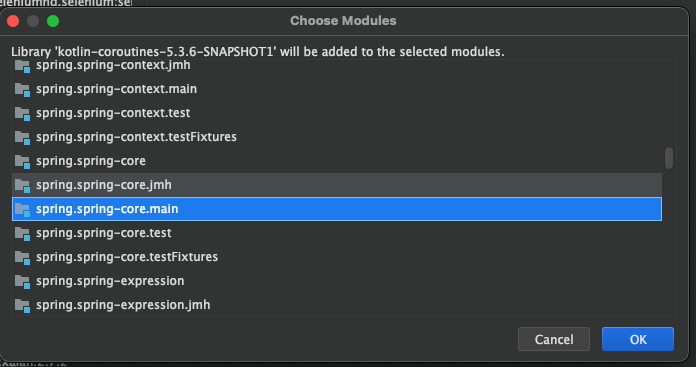This screenshot has width=696, height=367.
Task: Select spring.spring-context.testFixtures module name
Action: pos(136,137)
